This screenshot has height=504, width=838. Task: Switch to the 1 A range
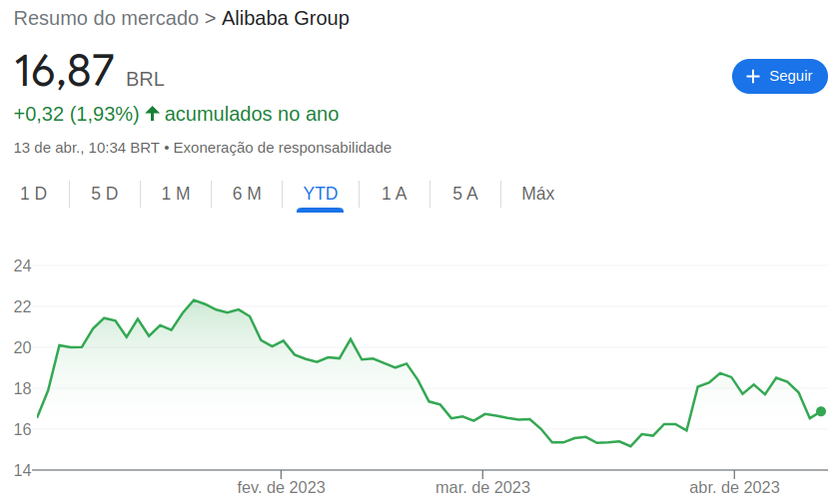click(x=395, y=194)
